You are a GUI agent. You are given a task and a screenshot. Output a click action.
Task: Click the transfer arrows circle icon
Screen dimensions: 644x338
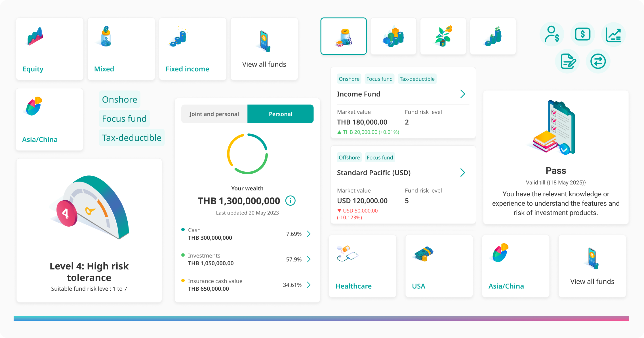tap(598, 61)
